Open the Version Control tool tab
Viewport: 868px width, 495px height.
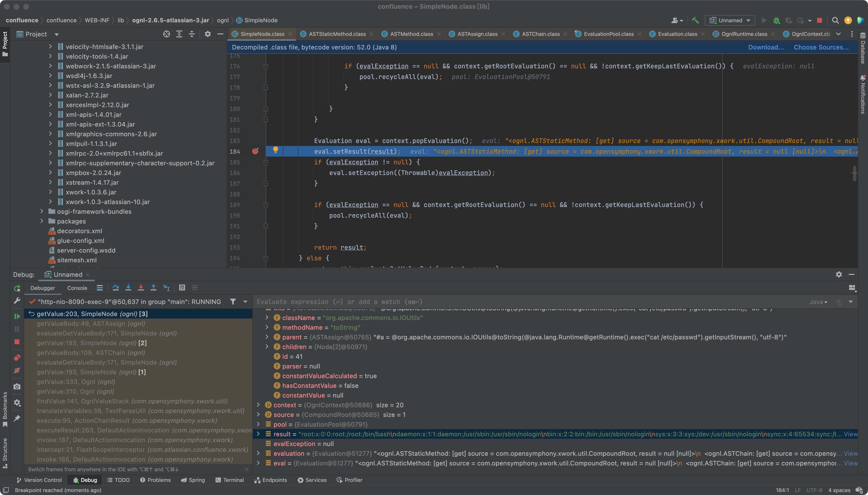pos(39,480)
